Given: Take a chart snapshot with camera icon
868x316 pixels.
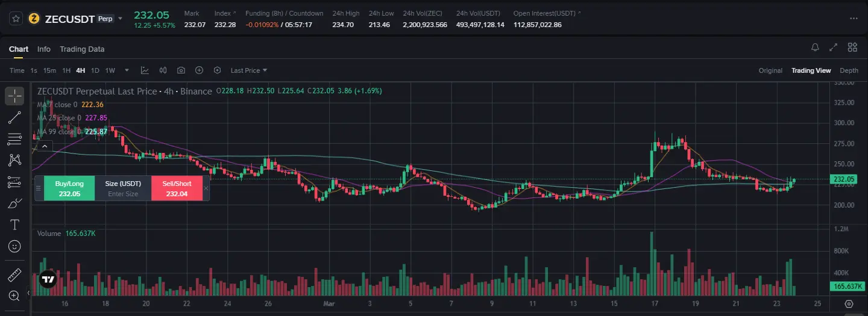Looking at the screenshot, I should [x=181, y=70].
